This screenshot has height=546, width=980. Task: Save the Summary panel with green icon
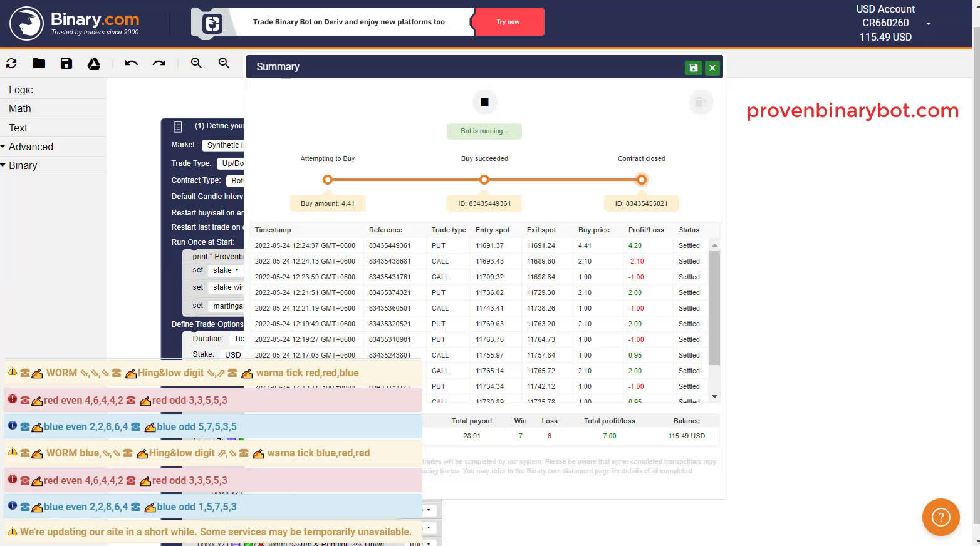click(693, 68)
